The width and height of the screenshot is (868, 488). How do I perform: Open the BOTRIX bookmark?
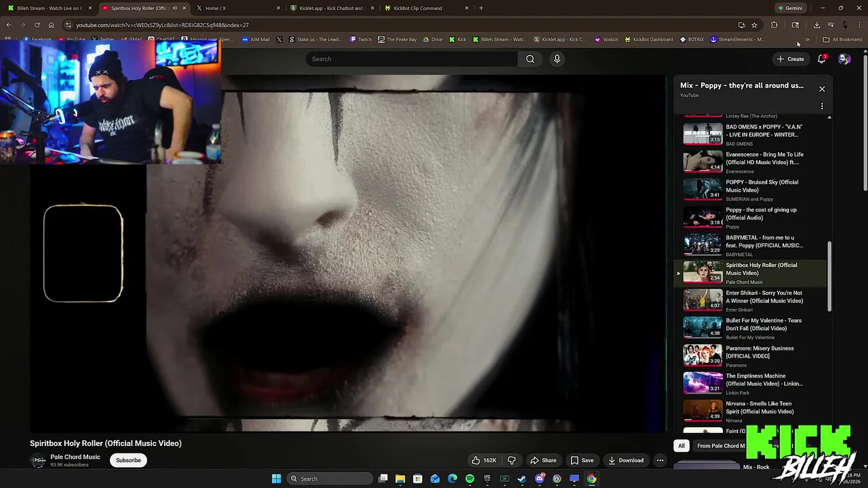click(x=692, y=39)
